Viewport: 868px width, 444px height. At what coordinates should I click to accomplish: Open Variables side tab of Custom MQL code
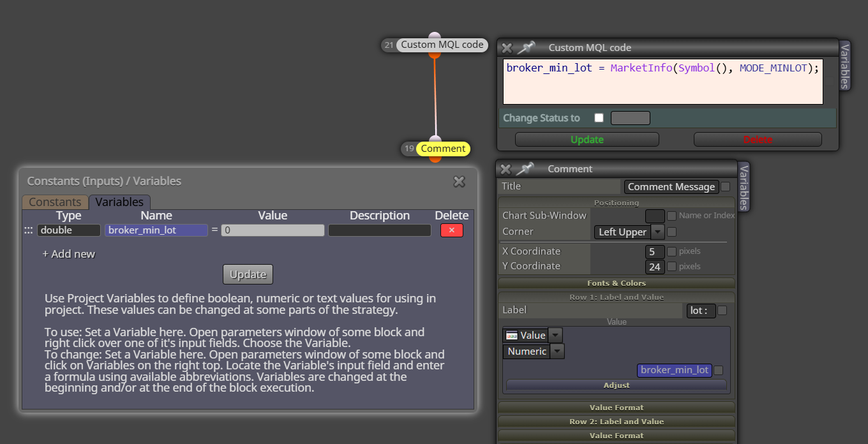click(x=844, y=66)
